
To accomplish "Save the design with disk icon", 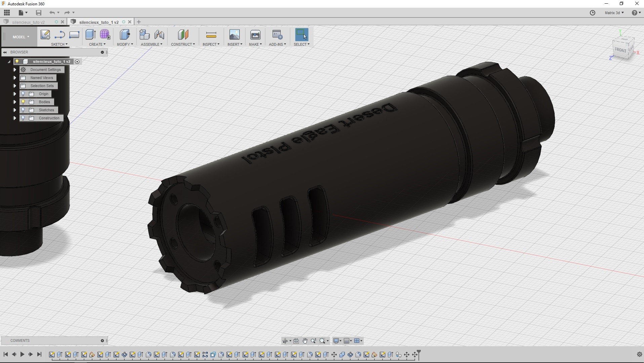I will 39,12.
